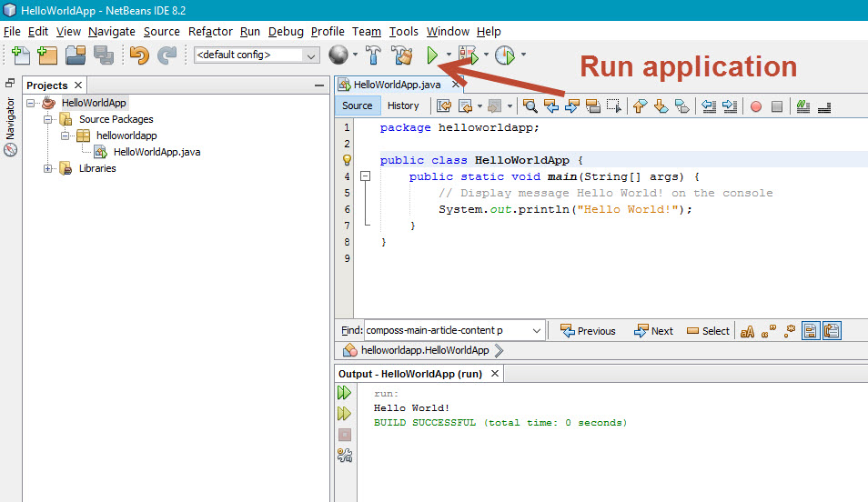Click Find Next Occurrence toolbar icon

coord(571,106)
